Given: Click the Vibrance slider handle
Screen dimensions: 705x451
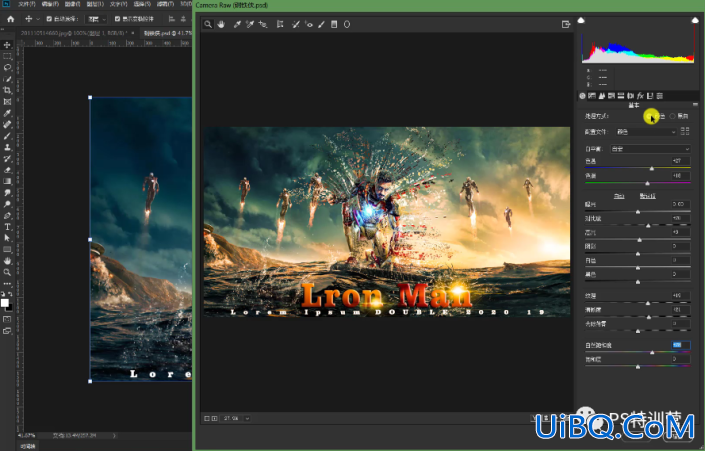Looking at the screenshot, I should click(652, 353).
